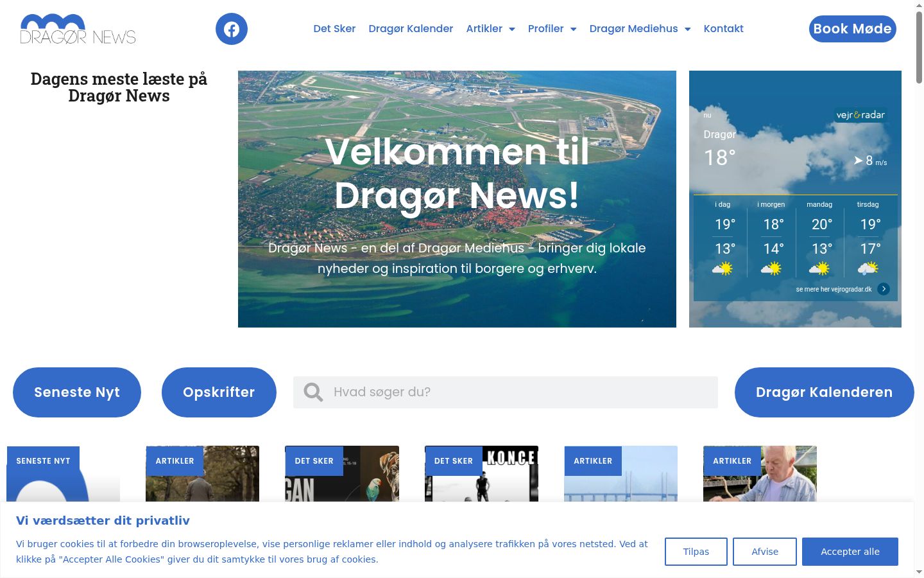Click the Dragør News logo
This screenshot has height=578, width=924.
78,29
